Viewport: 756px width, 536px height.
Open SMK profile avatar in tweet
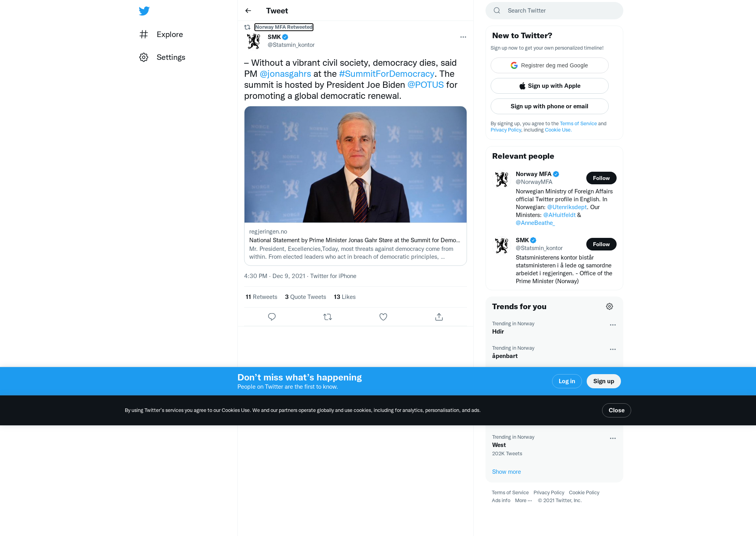[x=254, y=41]
